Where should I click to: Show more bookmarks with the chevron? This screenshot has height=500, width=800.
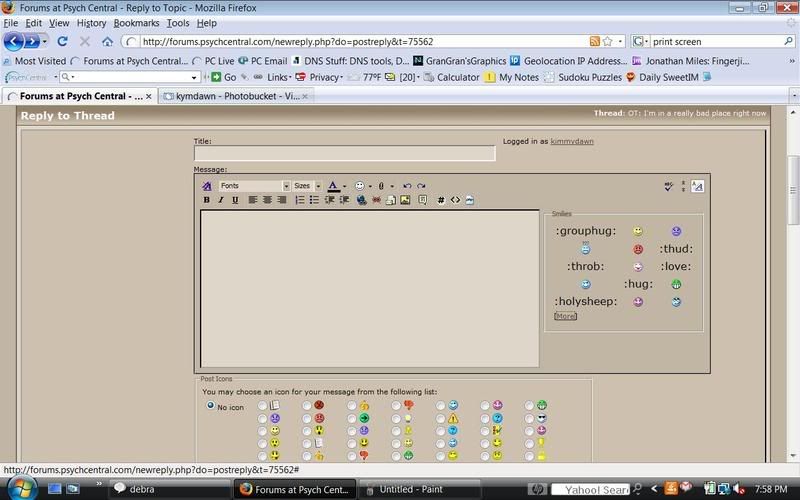[x=792, y=61]
